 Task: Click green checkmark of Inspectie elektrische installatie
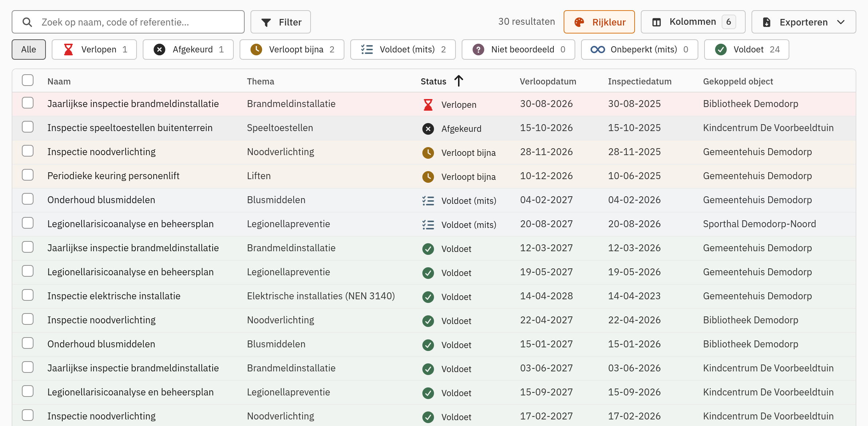[x=428, y=297]
